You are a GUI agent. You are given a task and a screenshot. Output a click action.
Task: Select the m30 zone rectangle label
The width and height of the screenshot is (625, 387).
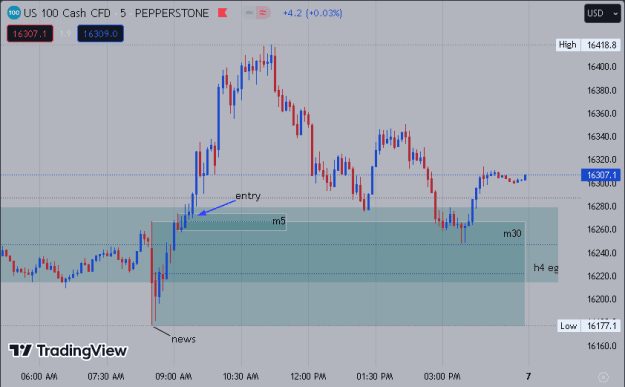click(x=512, y=234)
